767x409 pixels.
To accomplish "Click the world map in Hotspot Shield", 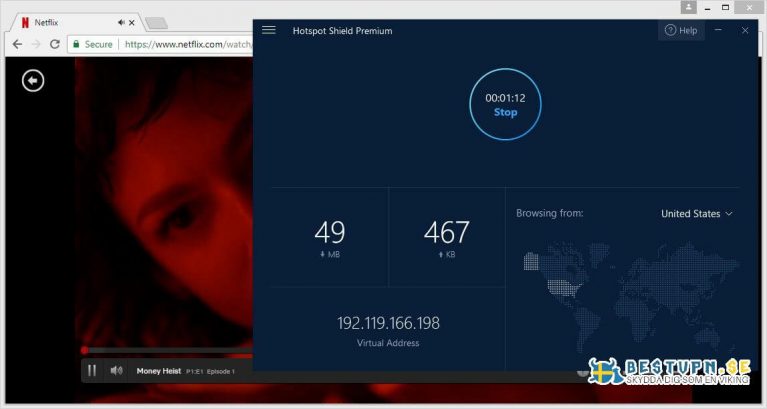I will 631,296.
